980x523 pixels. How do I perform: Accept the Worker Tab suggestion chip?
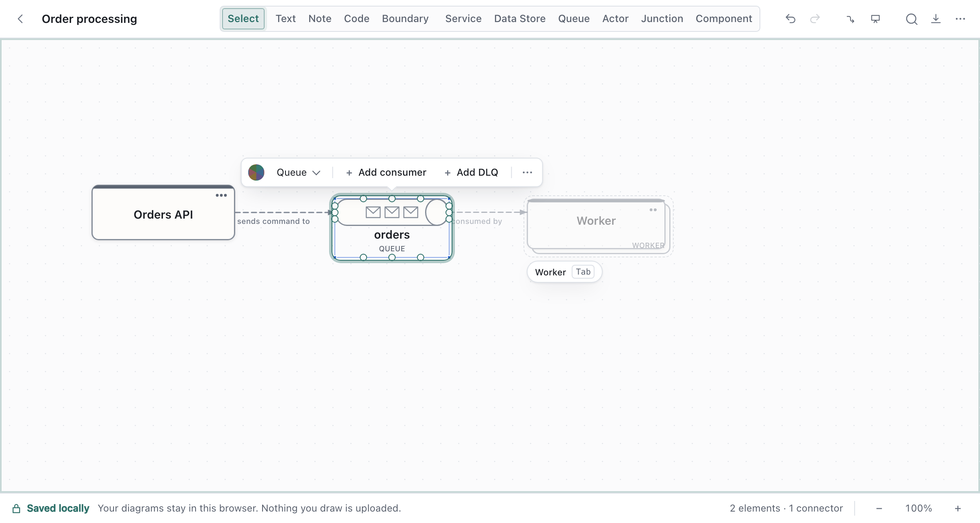564,272
